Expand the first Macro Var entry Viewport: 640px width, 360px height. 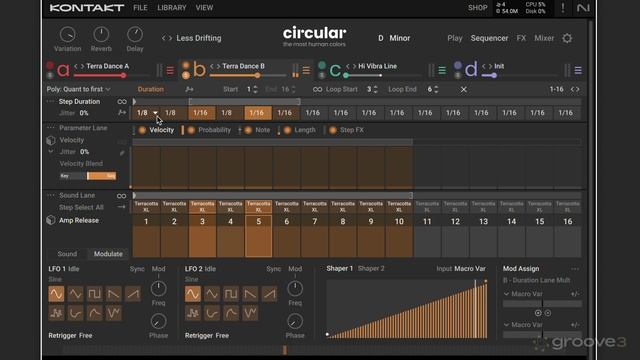pos(507,294)
